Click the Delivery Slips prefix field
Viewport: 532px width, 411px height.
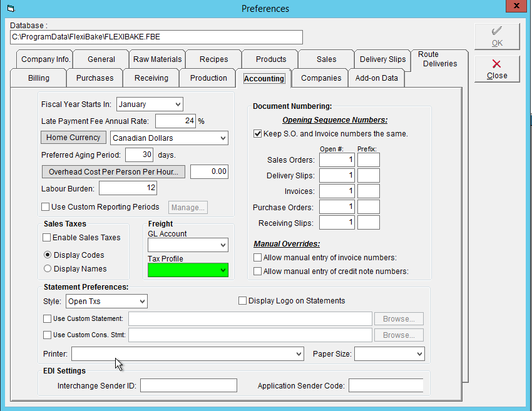(x=369, y=175)
